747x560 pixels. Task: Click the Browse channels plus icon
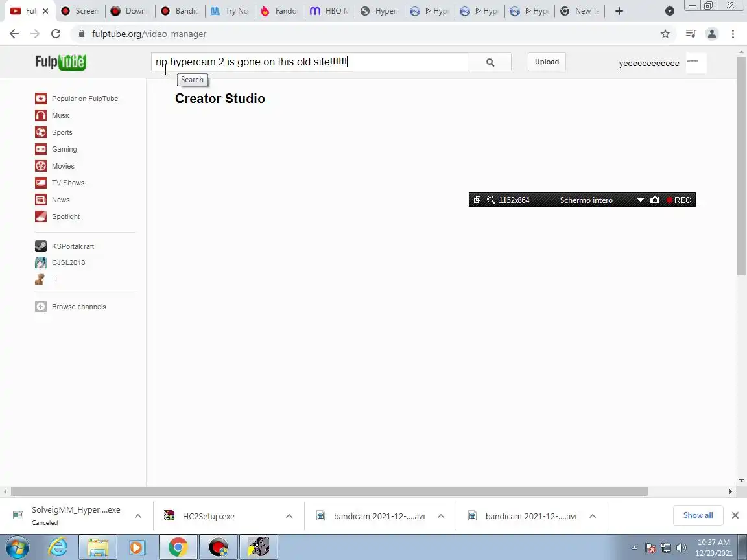41,307
